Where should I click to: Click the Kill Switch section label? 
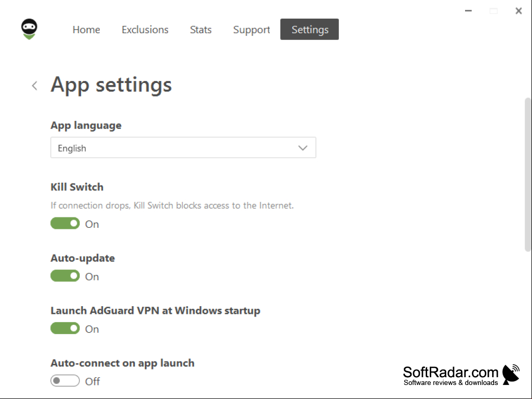coord(77,187)
